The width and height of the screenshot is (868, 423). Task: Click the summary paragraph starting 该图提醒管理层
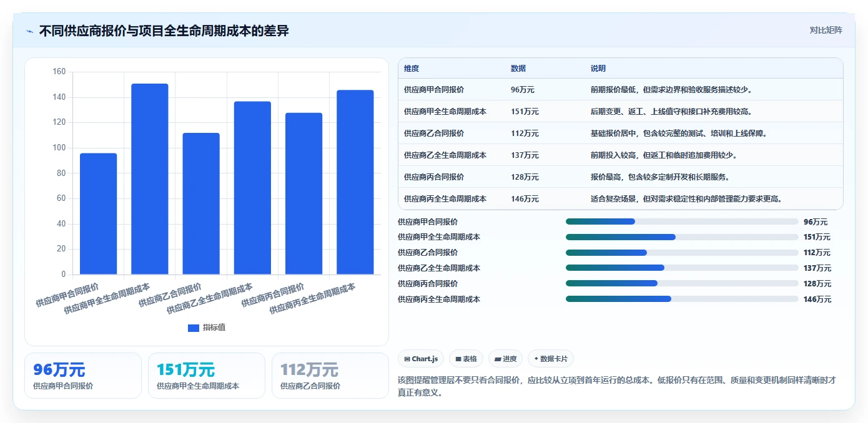(x=617, y=386)
